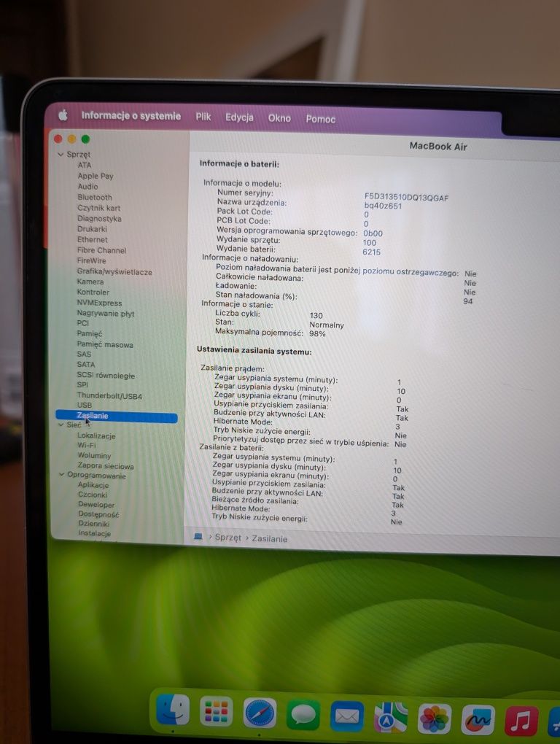This screenshot has width=560, height=744.
Task: Select Apple Pay in the sidebar
Action: click(96, 176)
